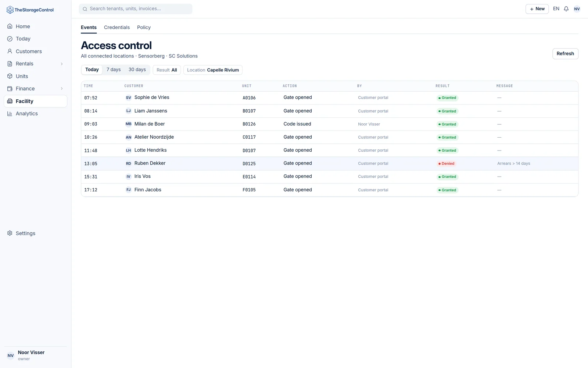Screen dimensions: 588x368
Task: Switch to the Events tab
Action: coord(89,28)
